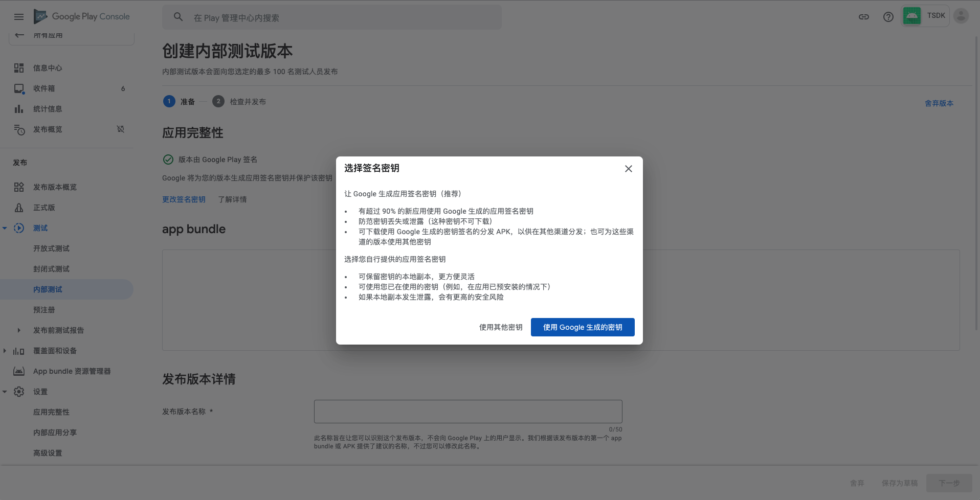This screenshot has height=500, width=980.
Task: Click the muted notification icon beside 发布概览
Action: 121,129
